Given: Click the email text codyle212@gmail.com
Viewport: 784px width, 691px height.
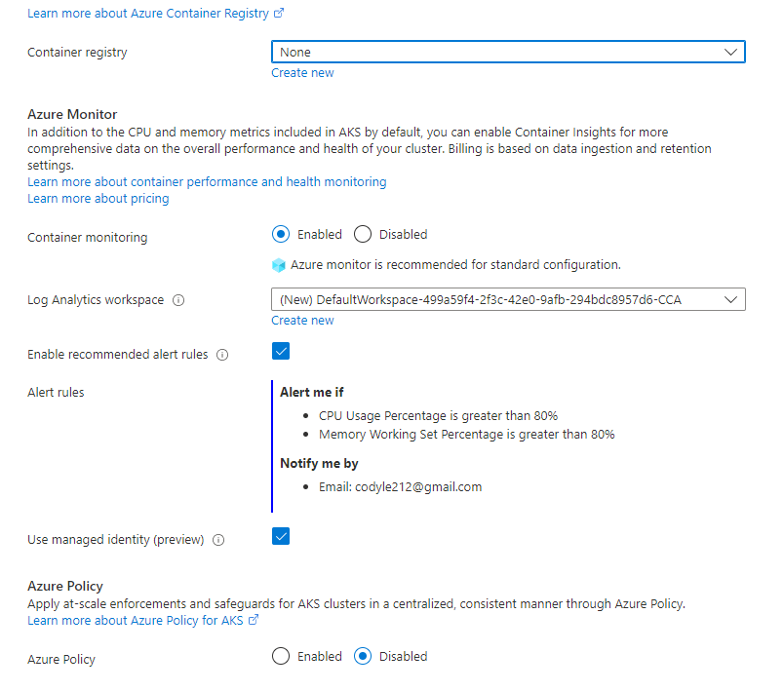Looking at the screenshot, I should point(418,487).
